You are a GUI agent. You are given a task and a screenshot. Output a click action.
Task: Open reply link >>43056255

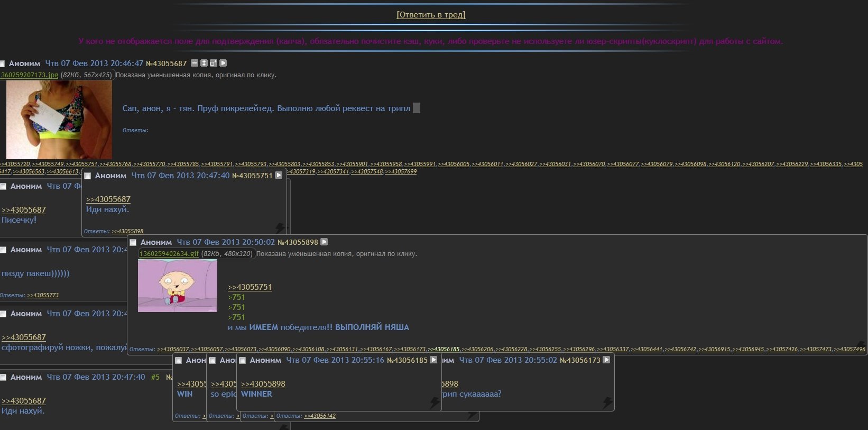(545, 350)
